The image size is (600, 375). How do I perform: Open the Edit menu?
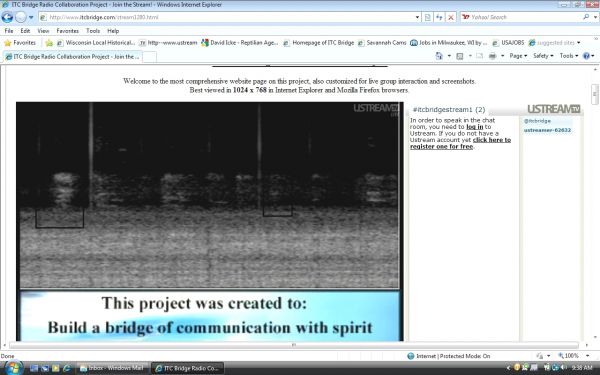(25, 31)
